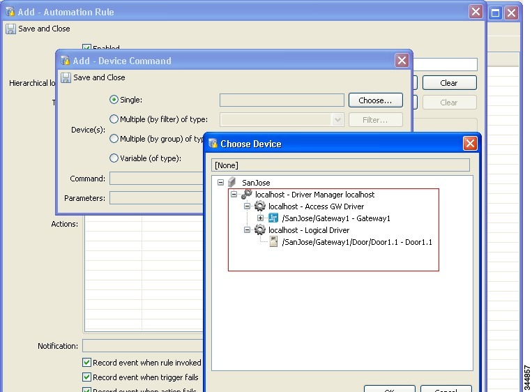Collapse Driver Manager localhost node
Viewport: 532px width, 392px height.
(x=234, y=195)
